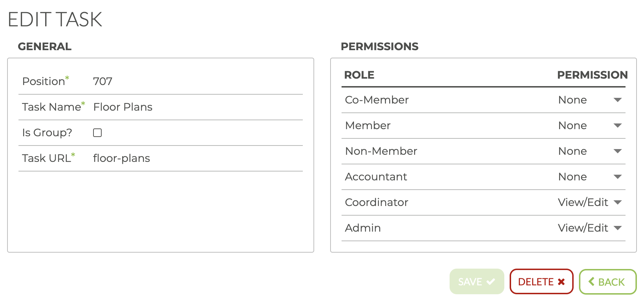
Task: Expand the Member permission dropdown
Action: pyautogui.click(x=589, y=126)
